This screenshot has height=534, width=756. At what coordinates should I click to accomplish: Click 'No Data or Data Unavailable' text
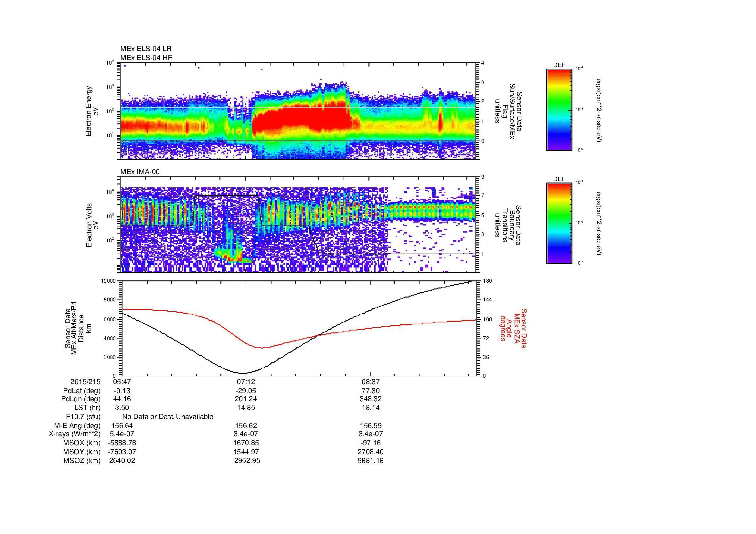[x=168, y=417]
